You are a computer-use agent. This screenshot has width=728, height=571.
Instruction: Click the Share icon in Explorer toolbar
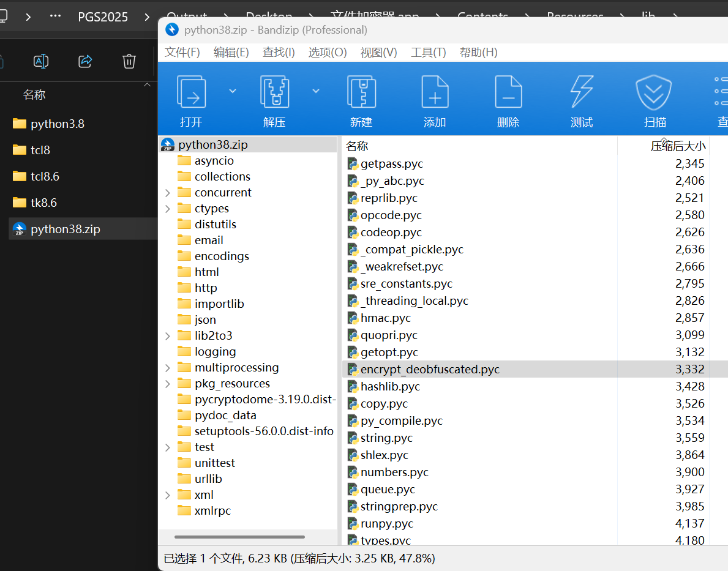[85, 61]
